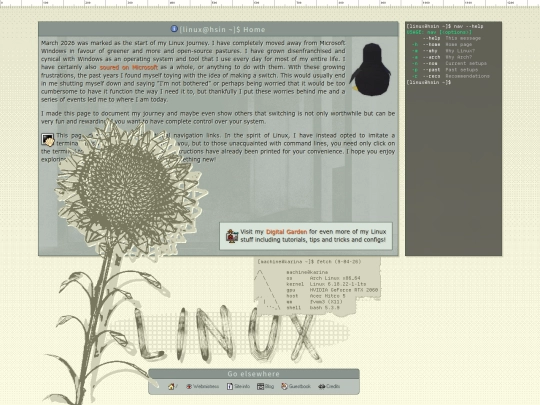Open the house home icon in footer
The width and height of the screenshot is (540, 405).
(x=171, y=386)
